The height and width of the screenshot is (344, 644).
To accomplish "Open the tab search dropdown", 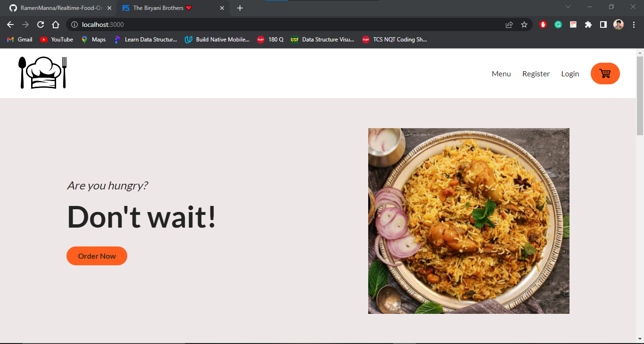I will tap(568, 7).
